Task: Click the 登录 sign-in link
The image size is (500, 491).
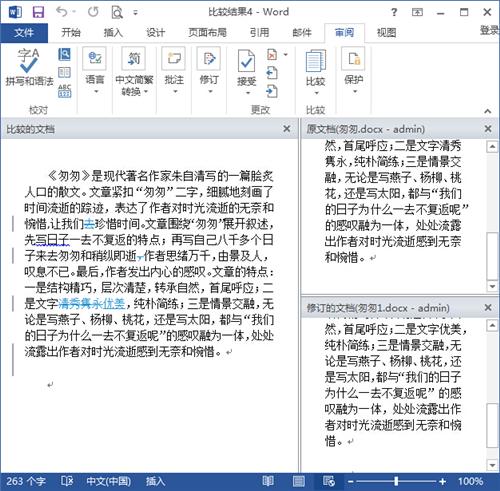Action: 489,31
